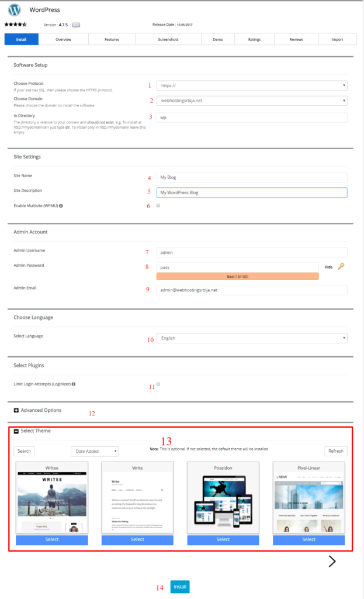This screenshot has width=364, height=599.
Task: Click the star rating icons
Action: coord(16,25)
